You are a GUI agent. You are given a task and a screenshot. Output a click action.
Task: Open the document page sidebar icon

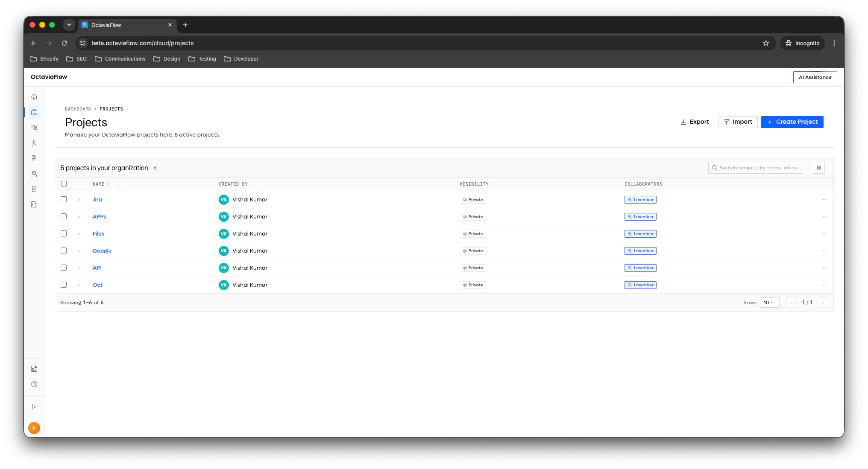click(34, 158)
